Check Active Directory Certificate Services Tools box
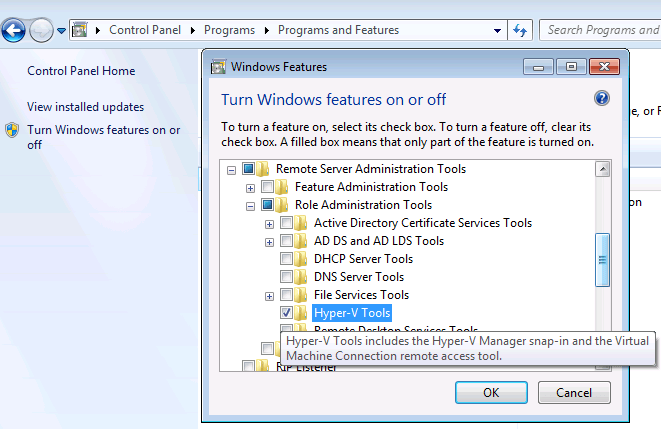 (287, 223)
